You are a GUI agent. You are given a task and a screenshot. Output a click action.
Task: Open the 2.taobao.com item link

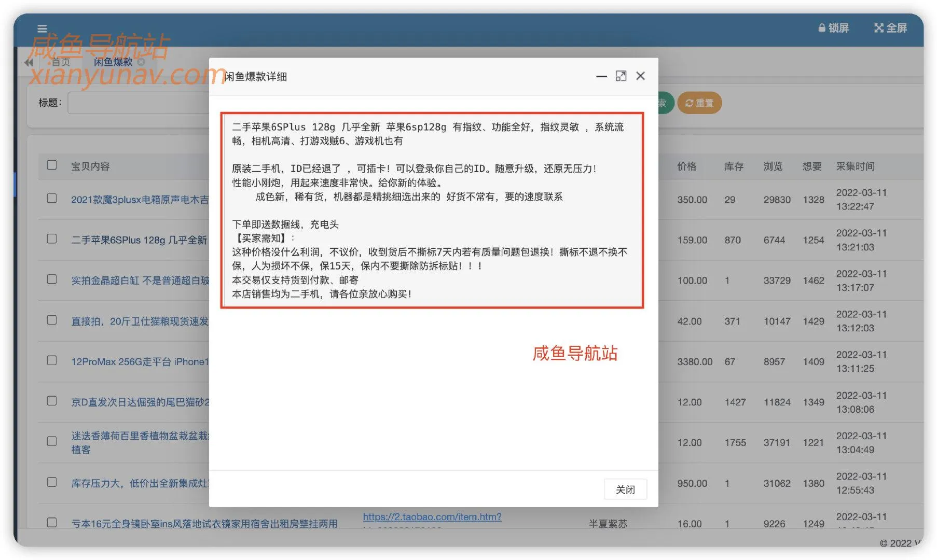point(432,517)
